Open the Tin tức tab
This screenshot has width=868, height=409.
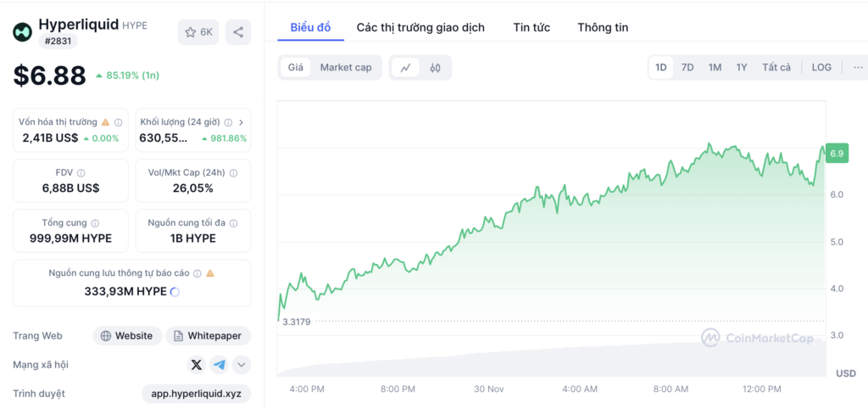tap(531, 28)
